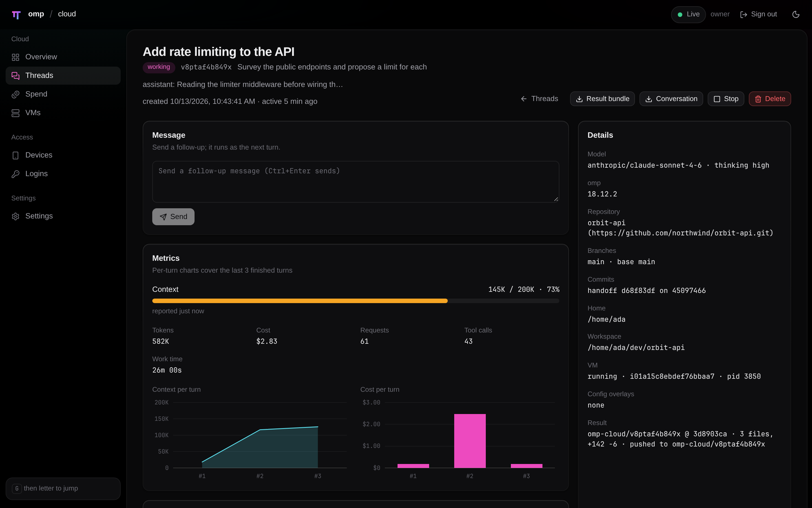Focus the follow-up message textarea

coord(356,182)
